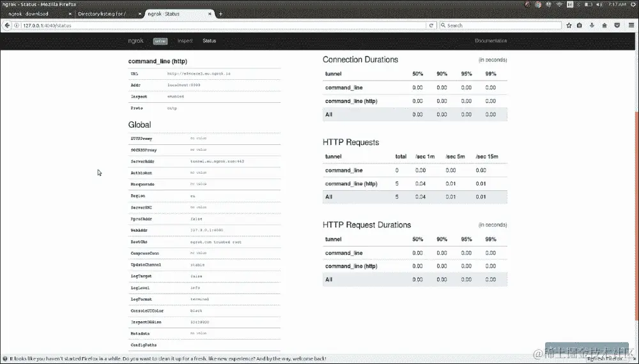The image size is (639, 364).
Task: Open the downloads arrow icon
Action: [x=592, y=26]
